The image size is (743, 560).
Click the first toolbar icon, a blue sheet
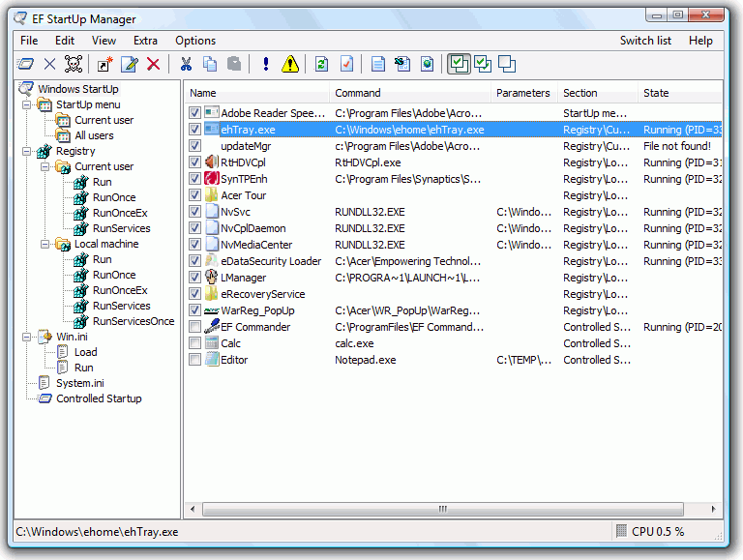[x=25, y=64]
